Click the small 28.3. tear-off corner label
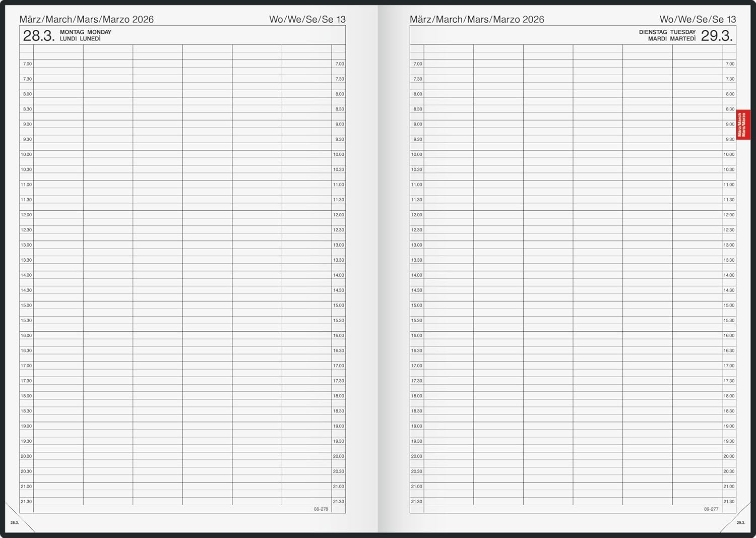This screenshot has height=538, width=756. (14, 523)
